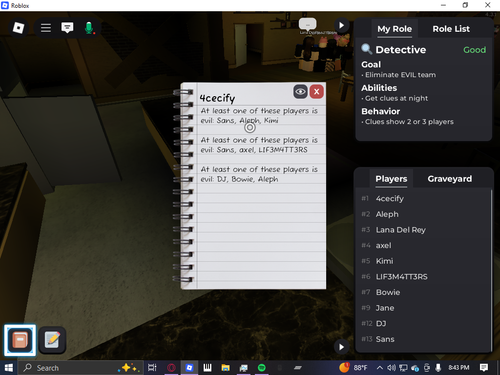Click the players list scrollbar

coord(491,271)
